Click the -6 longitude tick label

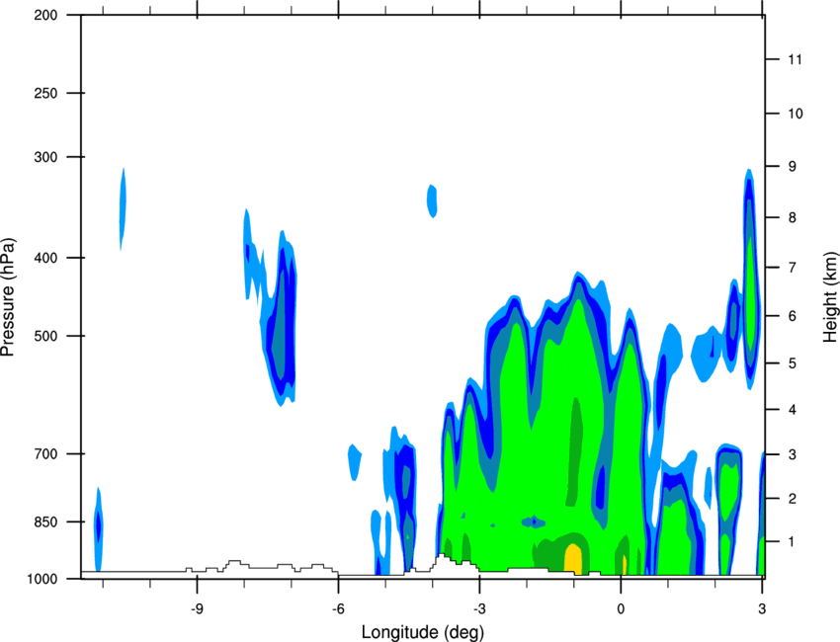click(x=338, y=608)
